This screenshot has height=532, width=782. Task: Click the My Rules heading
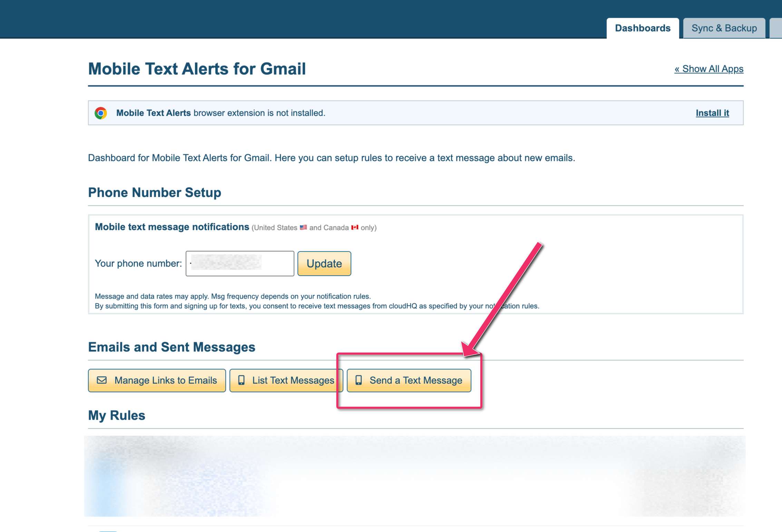117,415
